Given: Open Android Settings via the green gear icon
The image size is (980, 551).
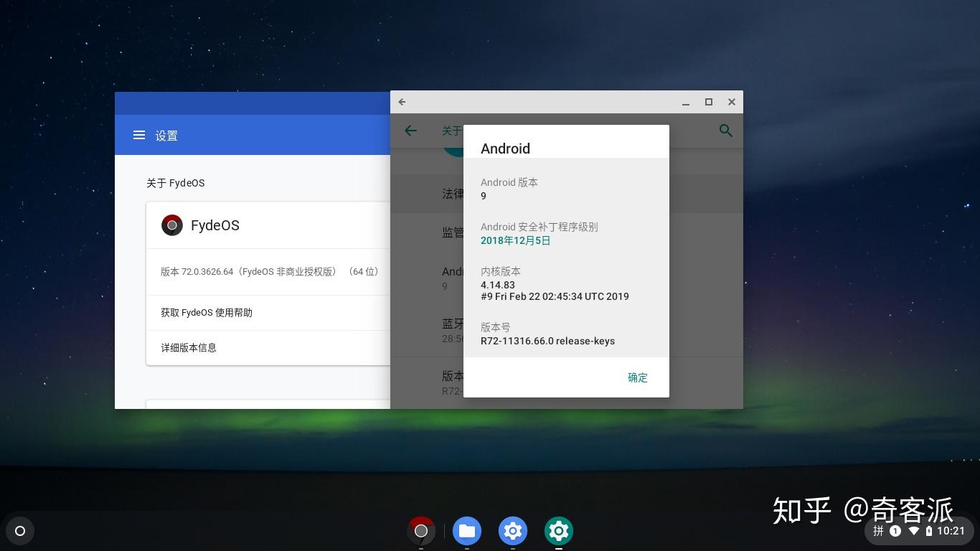Looking at the screenshot, I should click(x=558, y=531).
